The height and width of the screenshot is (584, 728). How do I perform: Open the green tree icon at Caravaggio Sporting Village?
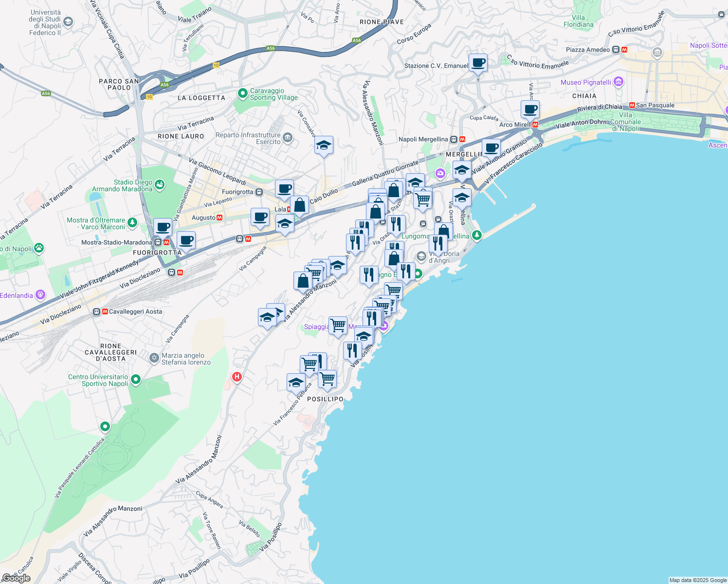[x=242, y=93]
